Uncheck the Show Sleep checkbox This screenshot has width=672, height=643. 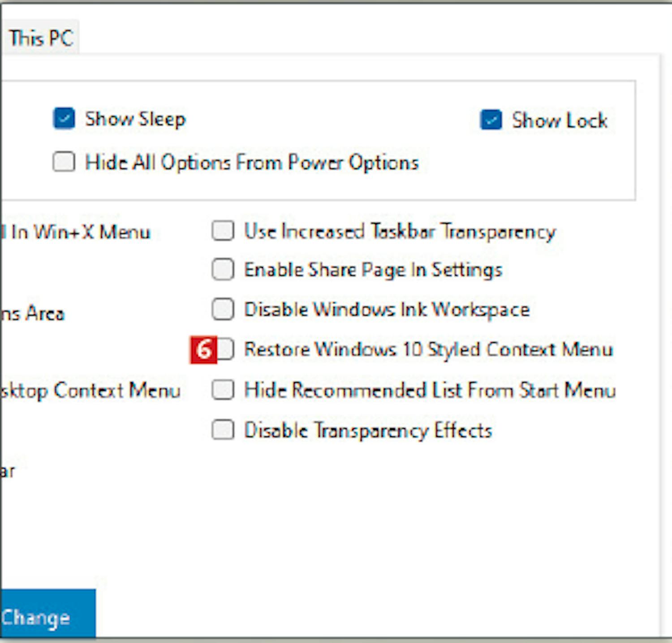[x=64, y=119]
